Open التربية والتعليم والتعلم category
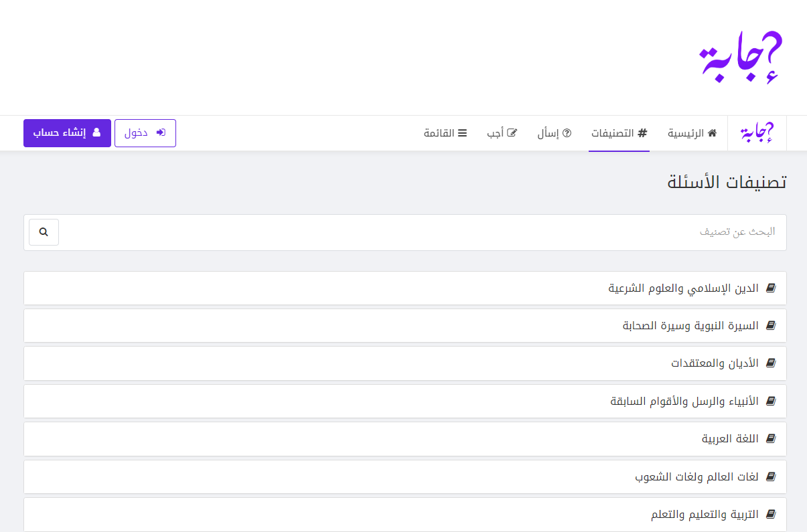Image resolution: width=807 pixels, height=532 pixels. tap(705, 515)
